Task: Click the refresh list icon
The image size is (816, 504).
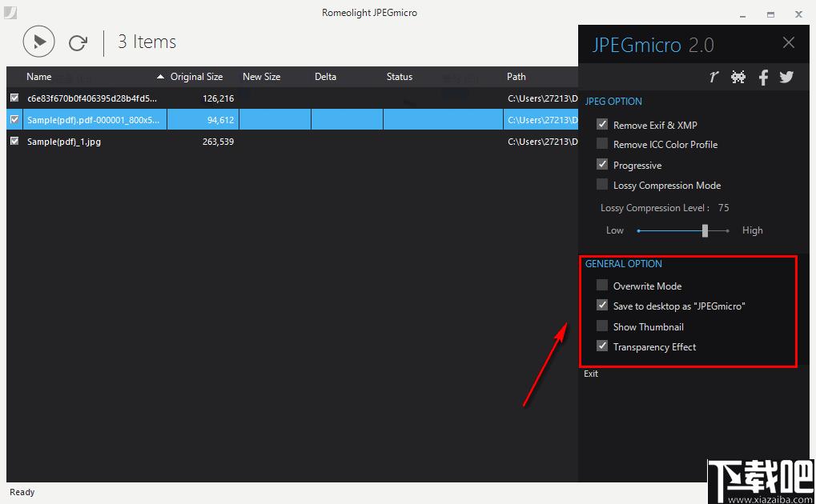Action: [x=78, y=42]
